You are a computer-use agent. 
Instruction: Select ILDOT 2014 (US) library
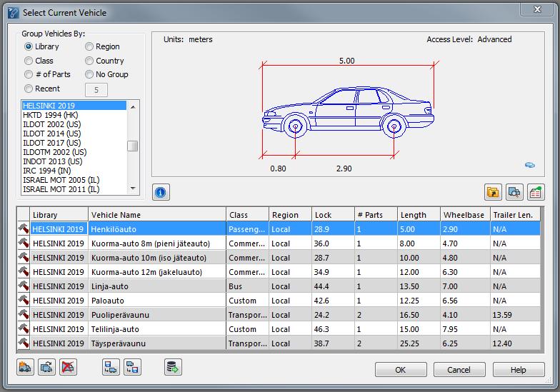click(74, 134)
